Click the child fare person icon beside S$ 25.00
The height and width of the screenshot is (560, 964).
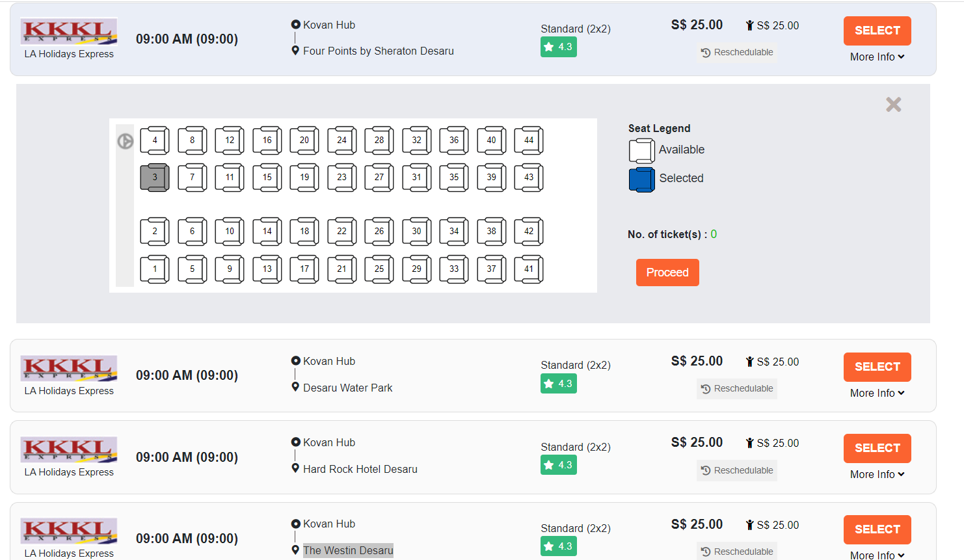coord(749,25)
